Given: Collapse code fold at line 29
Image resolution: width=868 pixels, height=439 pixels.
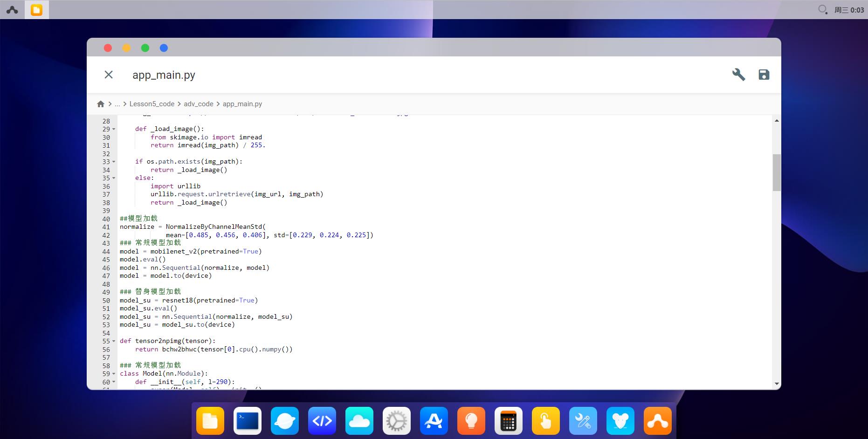Looking at the screenshot, I should click(114, 129).
